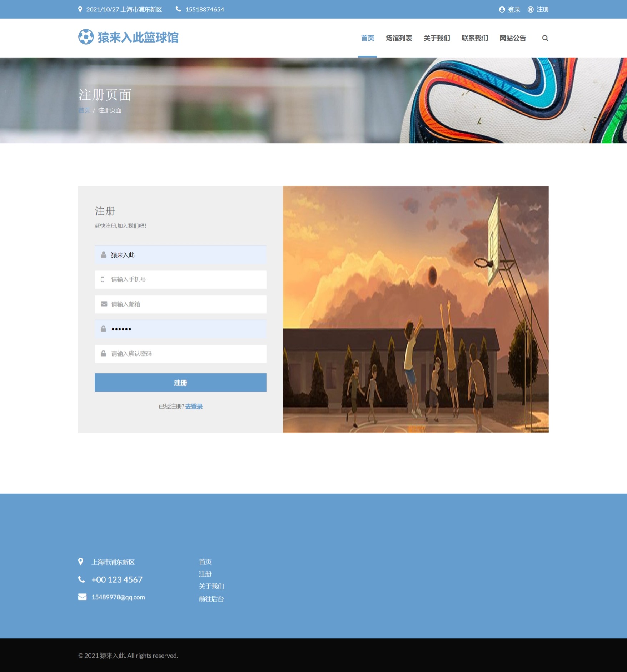
Task: Click the search magnifier icon in navbar
Action: click(x=545, y=38)
